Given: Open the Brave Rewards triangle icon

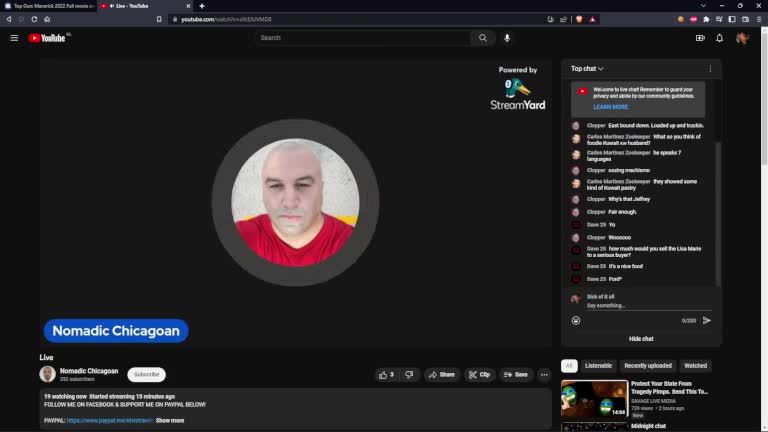Looking at the screenshot, I should tap(592, 19).
